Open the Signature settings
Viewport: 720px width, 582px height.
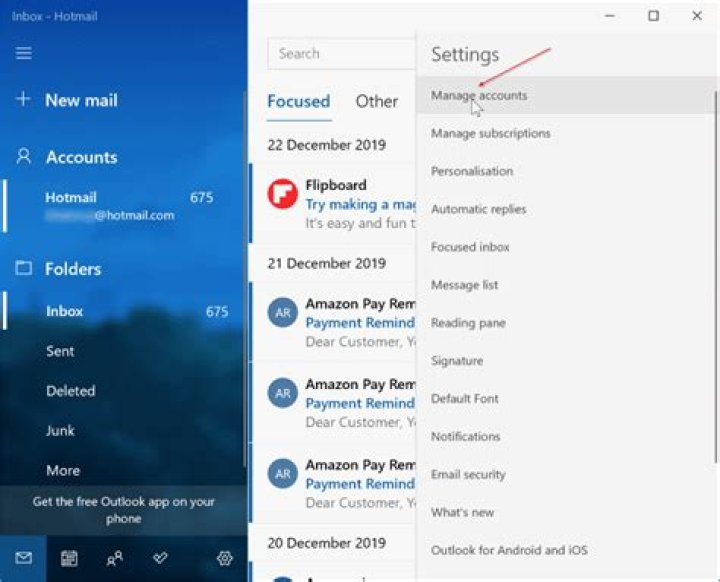pyautogui.click(x=457, y=361)
